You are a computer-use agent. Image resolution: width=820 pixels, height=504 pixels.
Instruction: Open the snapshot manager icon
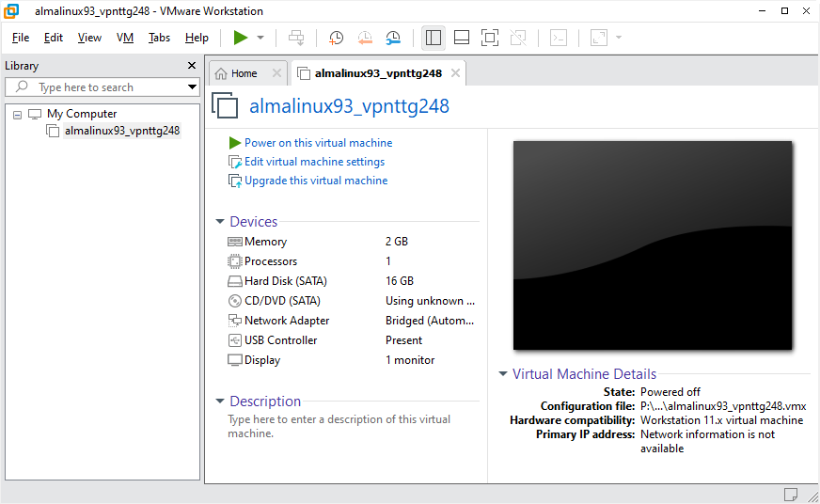(393, 38)
